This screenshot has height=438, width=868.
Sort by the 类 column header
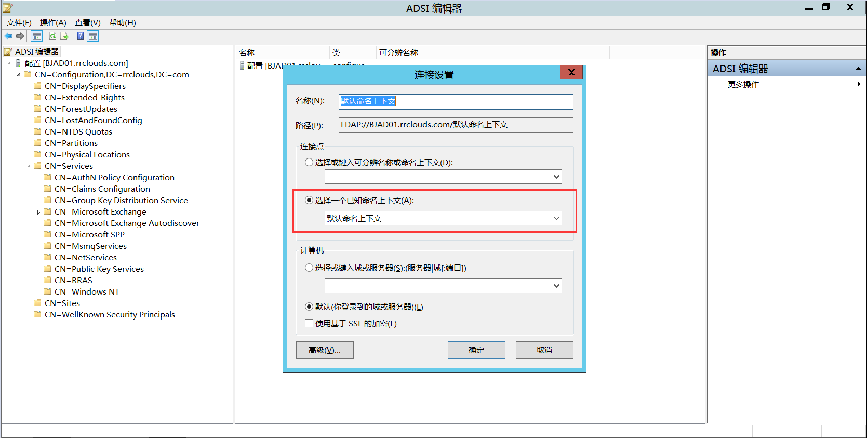pos(353,52)
